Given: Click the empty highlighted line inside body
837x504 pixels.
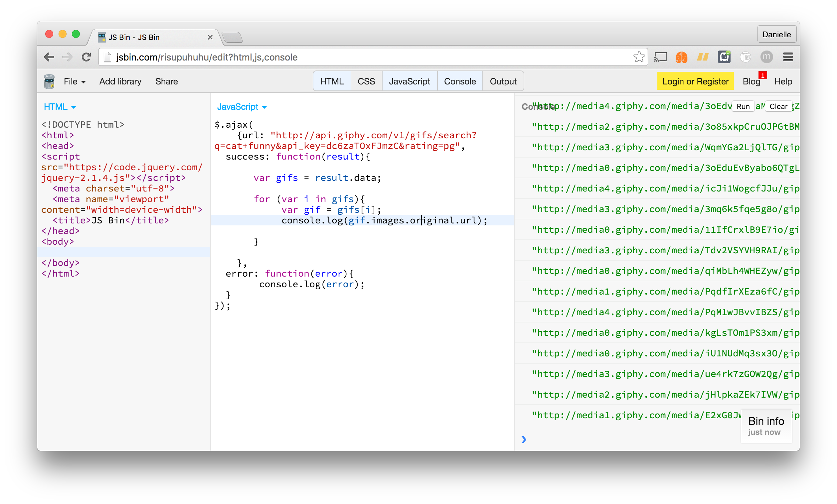Looking at the screenshot, I should [x=124, y=252].
